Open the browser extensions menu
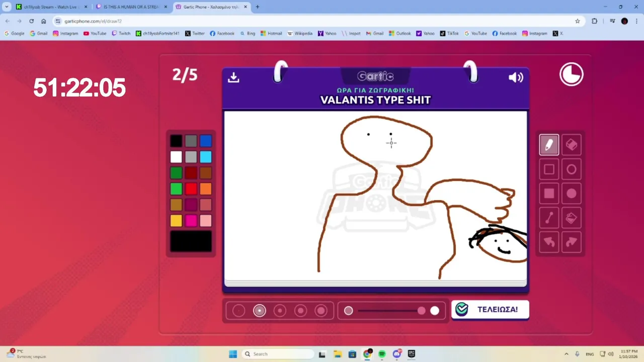Viewport: 644px width, 362px height. (x=595, y=21)
